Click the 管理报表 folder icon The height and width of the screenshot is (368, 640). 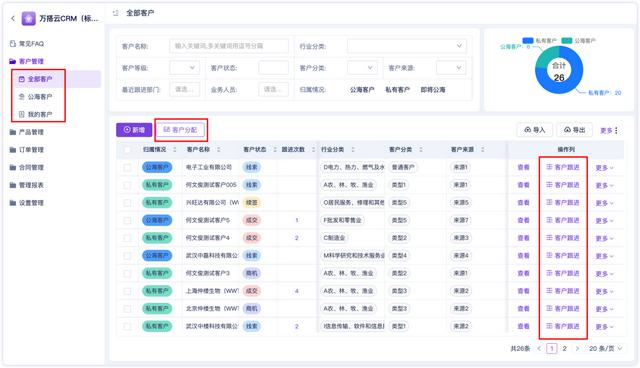tap(13, 185)
